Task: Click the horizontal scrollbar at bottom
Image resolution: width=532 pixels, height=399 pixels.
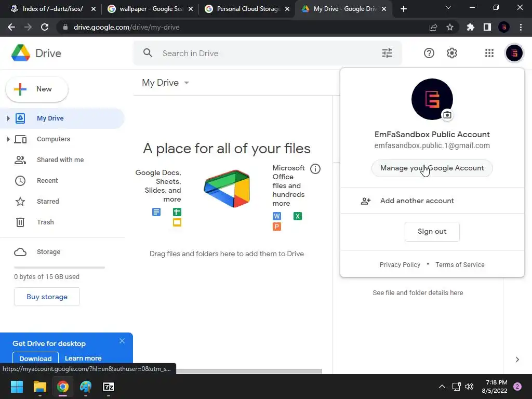Action: pyautogui.click(x=249, y=371)
